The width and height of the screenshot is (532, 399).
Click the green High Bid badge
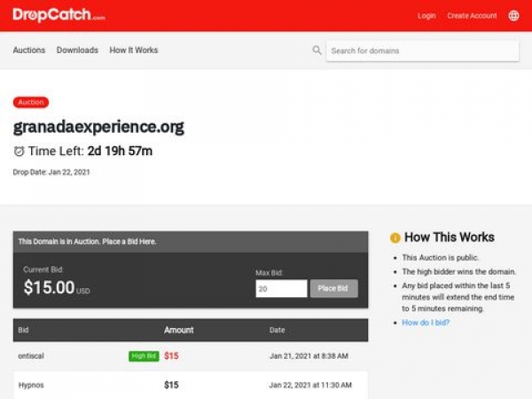pyautogui.click(x=144, y=356)
